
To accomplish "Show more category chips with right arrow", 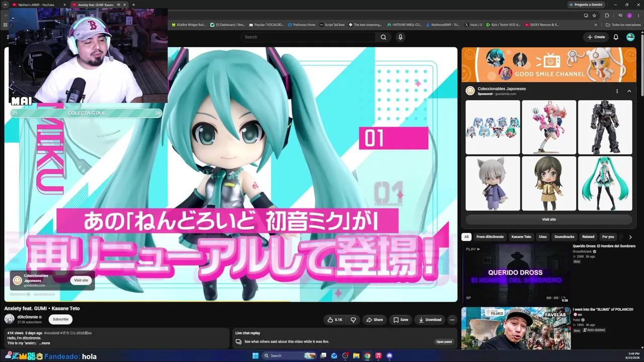I will 630,237.
